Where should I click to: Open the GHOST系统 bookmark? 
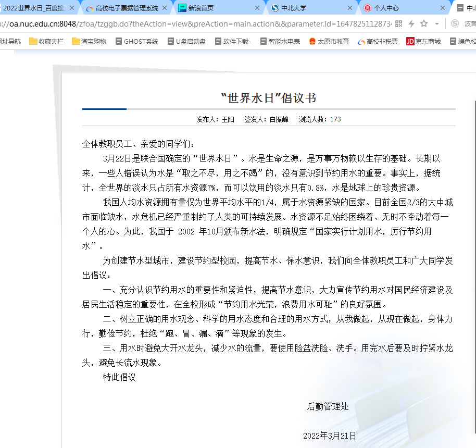coord(136,42)
